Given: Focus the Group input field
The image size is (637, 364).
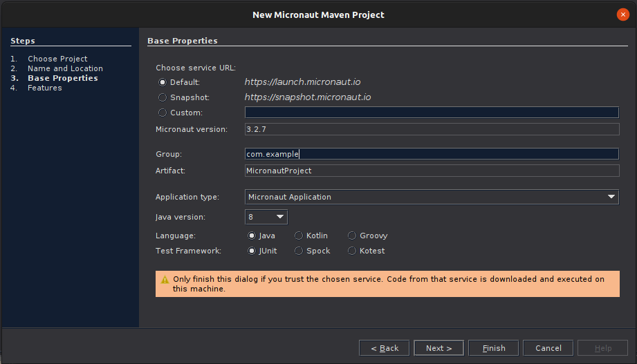Looking at the screenshot, I should pos(432,154).
